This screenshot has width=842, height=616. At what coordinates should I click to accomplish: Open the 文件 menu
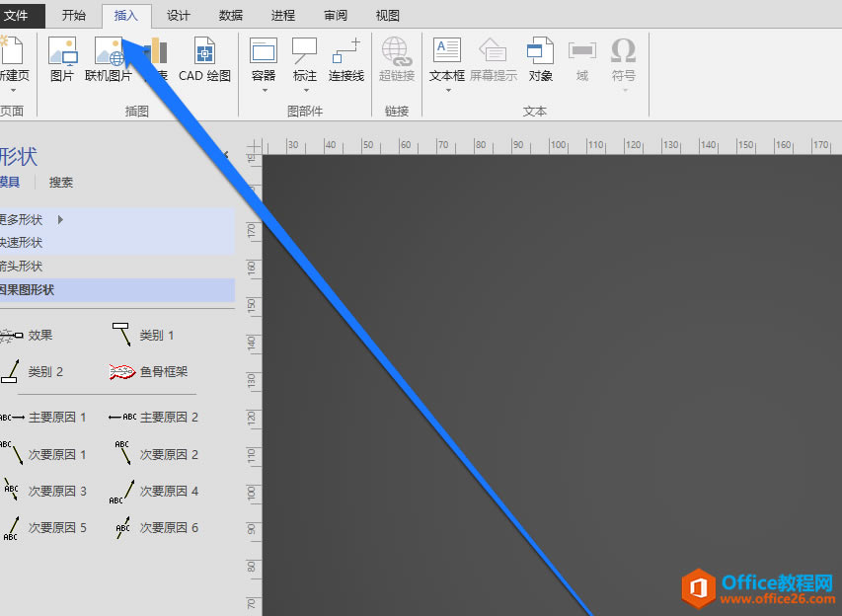(x=18, y=16)
